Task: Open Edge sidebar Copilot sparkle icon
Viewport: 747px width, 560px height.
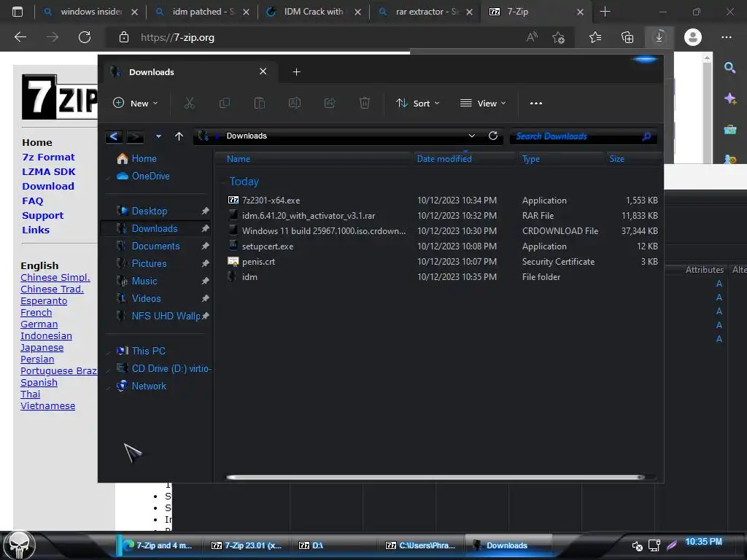Action: point(729,98)
